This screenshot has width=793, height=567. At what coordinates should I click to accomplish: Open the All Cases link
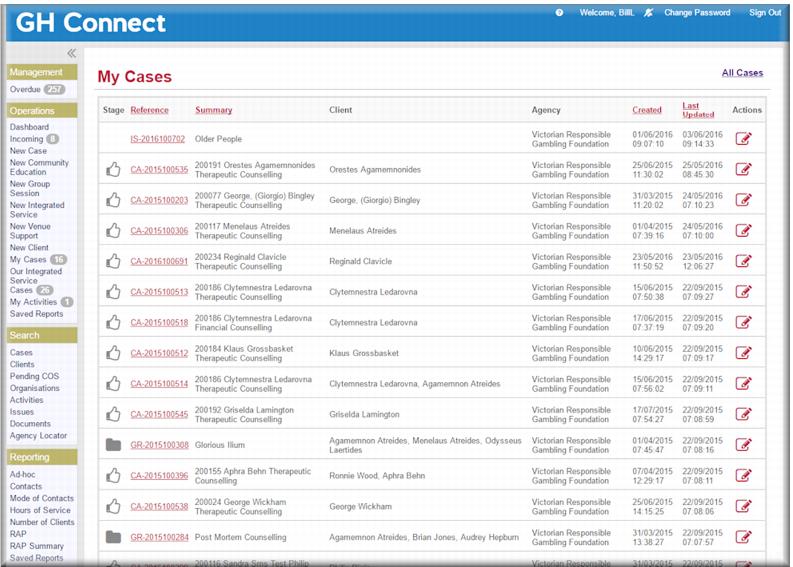[742, 73]
